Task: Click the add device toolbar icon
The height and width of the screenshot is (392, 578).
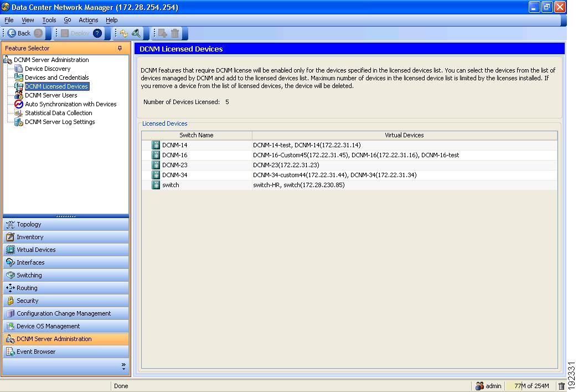Action: coord(162,33)
